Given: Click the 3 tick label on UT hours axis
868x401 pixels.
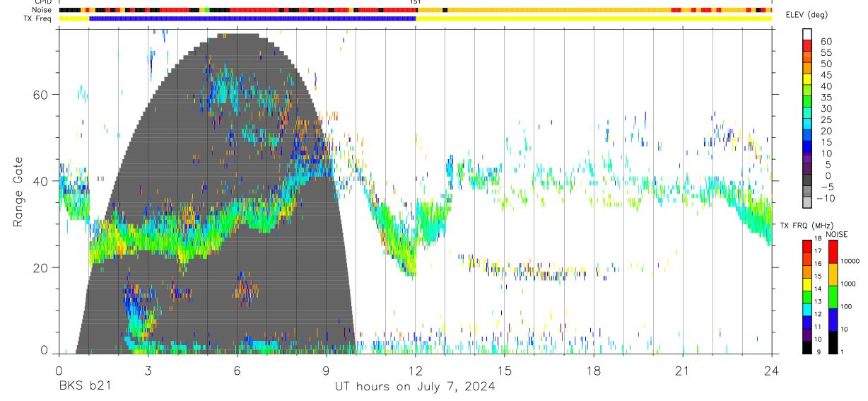Looking at the screenshot, I should coord(148,371).
